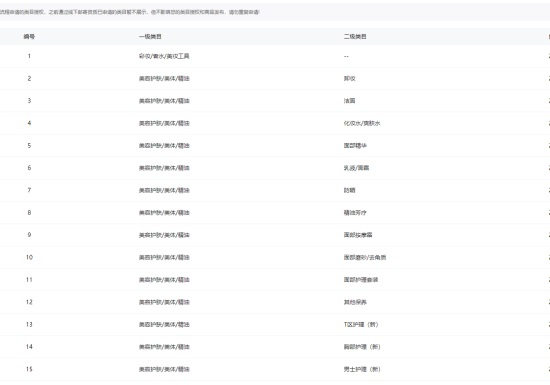This screenshot has height=385, width=550.
Task: Click 美容护肤/美体/精油 in the 其他保养 row
Action: point(164,302)
